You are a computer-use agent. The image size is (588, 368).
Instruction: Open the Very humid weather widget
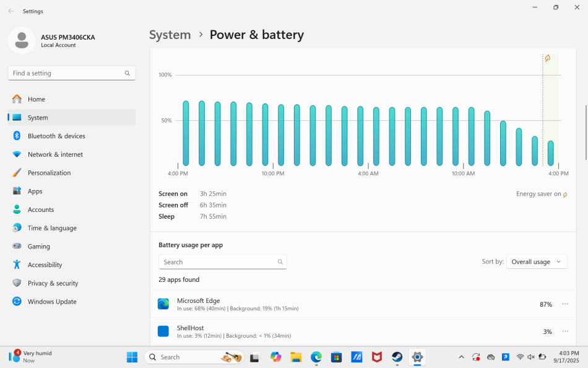(x=29, y=356)
